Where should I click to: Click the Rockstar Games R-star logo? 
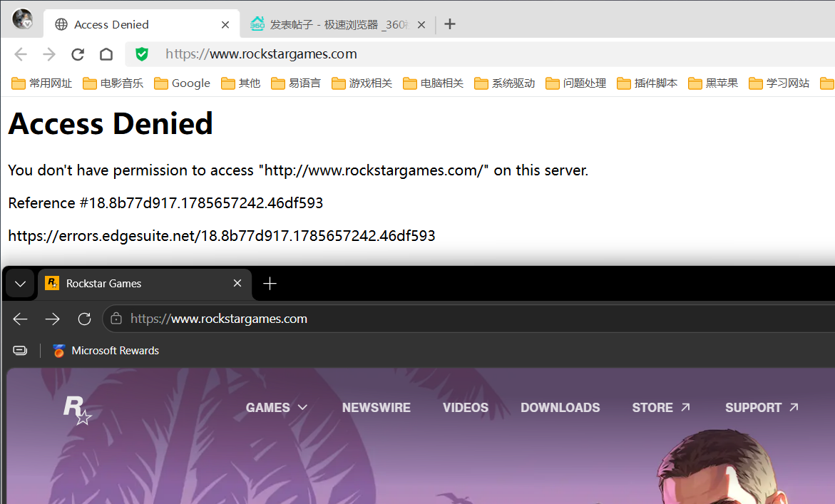[x=77, y=410]
